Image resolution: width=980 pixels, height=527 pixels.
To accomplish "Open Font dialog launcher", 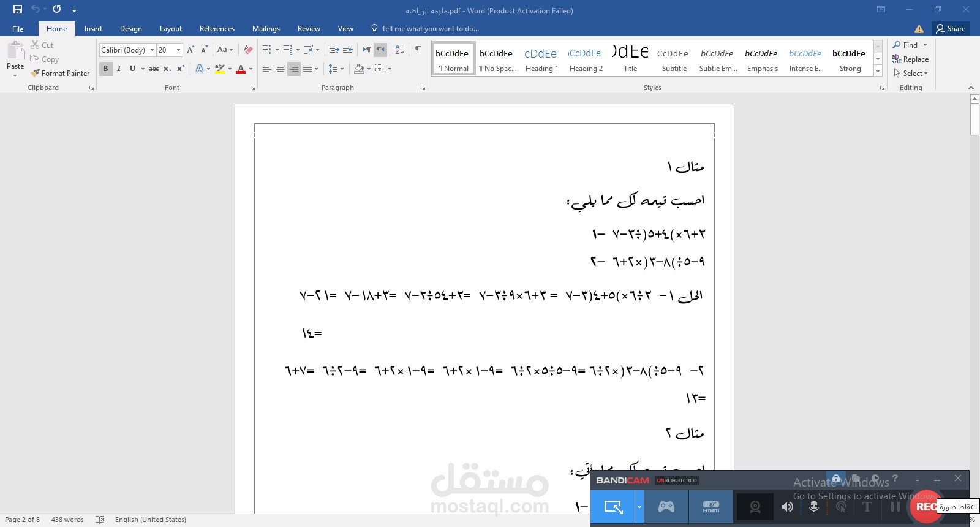I will point(252,88).
